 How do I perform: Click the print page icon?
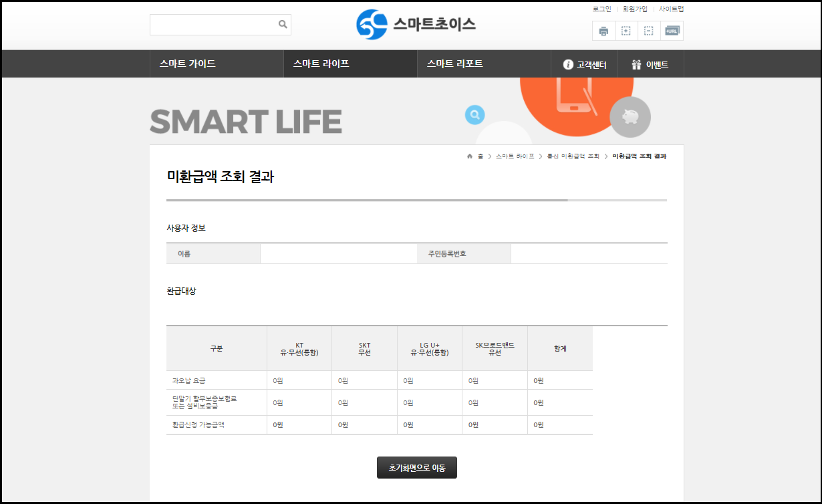tap(603, 31)
